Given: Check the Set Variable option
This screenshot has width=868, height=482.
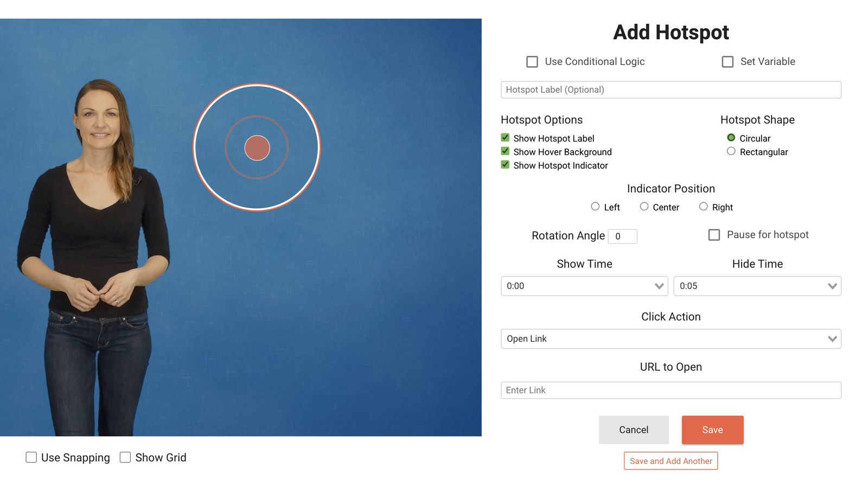Looking at the screenshot, I should [727, 62].
